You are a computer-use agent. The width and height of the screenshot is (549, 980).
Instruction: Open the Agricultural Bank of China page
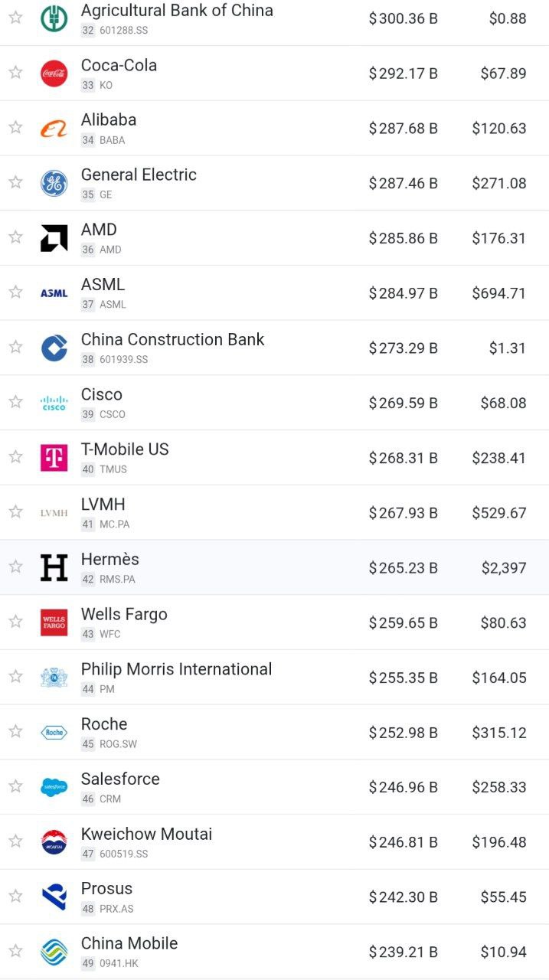[177, 11]
